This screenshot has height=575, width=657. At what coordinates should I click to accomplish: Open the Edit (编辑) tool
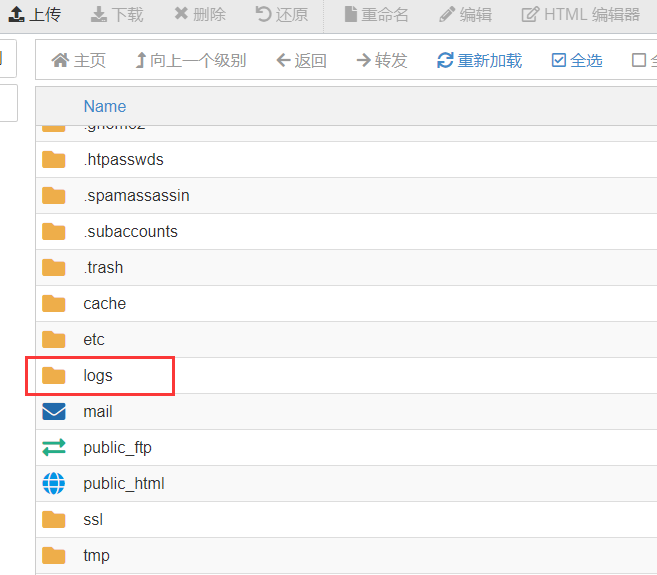click(x=465, y=15)
